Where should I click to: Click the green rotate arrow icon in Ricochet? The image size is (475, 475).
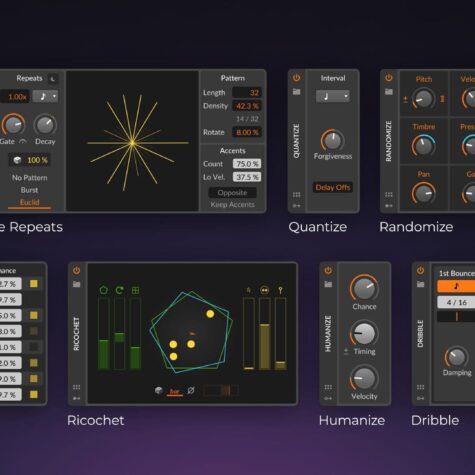click(119, 290)
